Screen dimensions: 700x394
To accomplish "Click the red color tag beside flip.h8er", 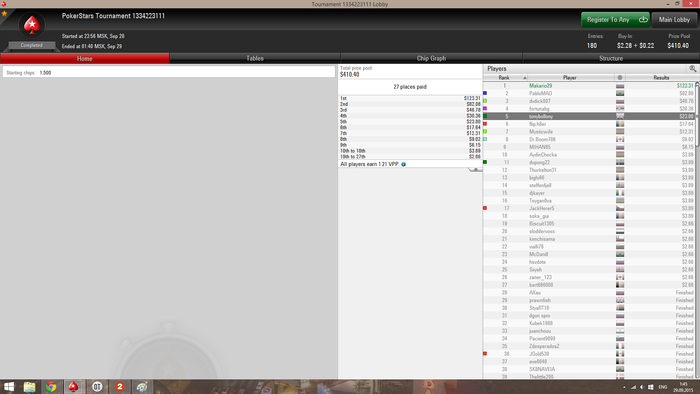I will pos(485,124).
